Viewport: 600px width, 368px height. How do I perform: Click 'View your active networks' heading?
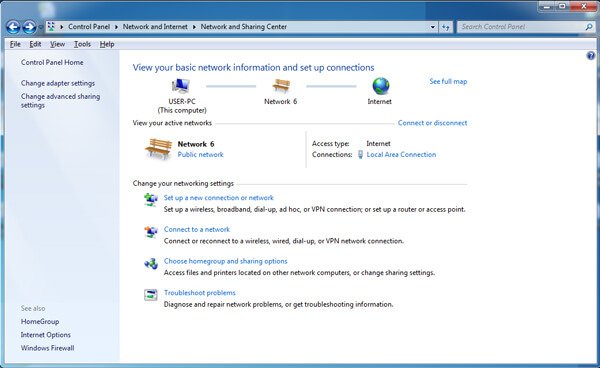(172, 123)
